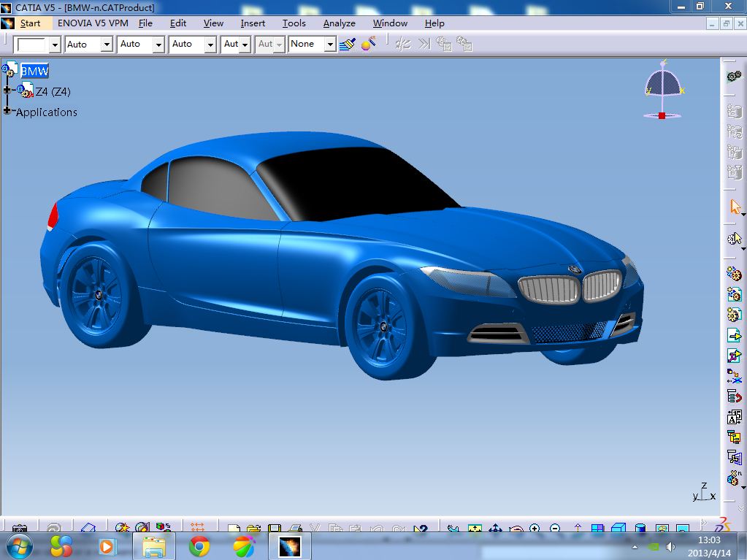
Task: Expand the right toolbar overflow chevron
Action: coord(740,509)
